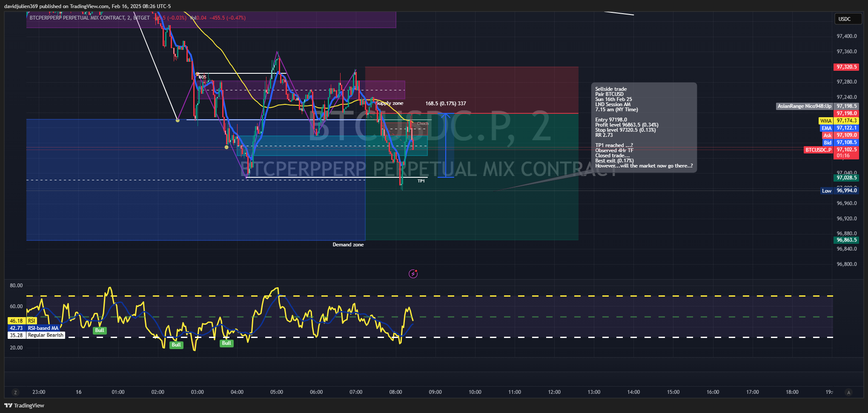
Task: Click the published by davidjulien369 header text
Action: pos(87,6)
